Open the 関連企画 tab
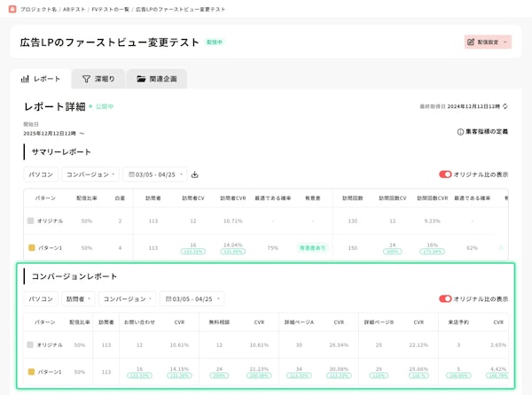The height and width of the screenshot is (395, 532). (156, 79)
